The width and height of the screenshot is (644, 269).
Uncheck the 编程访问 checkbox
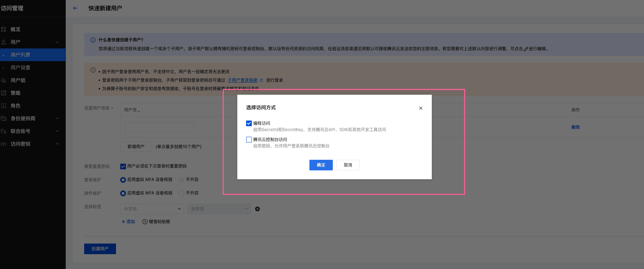tap(249, 123)
